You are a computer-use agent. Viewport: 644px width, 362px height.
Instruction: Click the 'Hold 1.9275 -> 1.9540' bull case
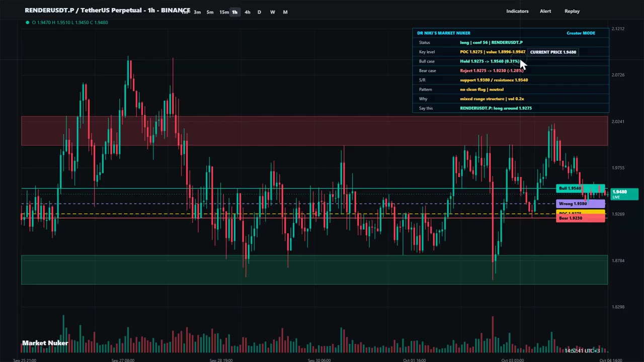(490, 61)
